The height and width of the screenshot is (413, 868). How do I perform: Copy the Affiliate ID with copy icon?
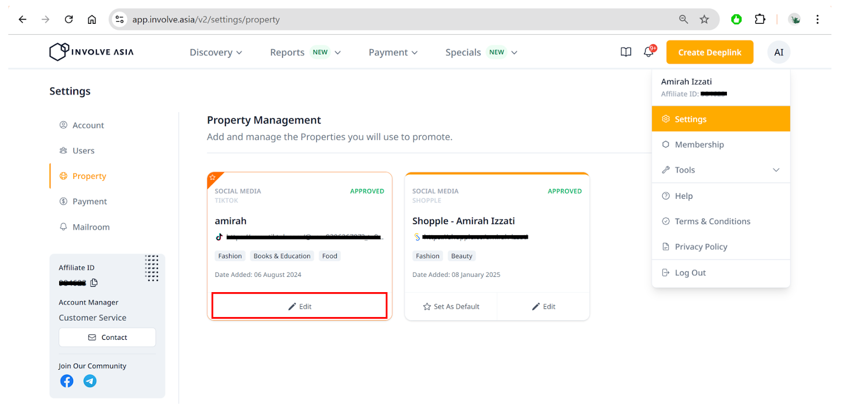[94, 282]
